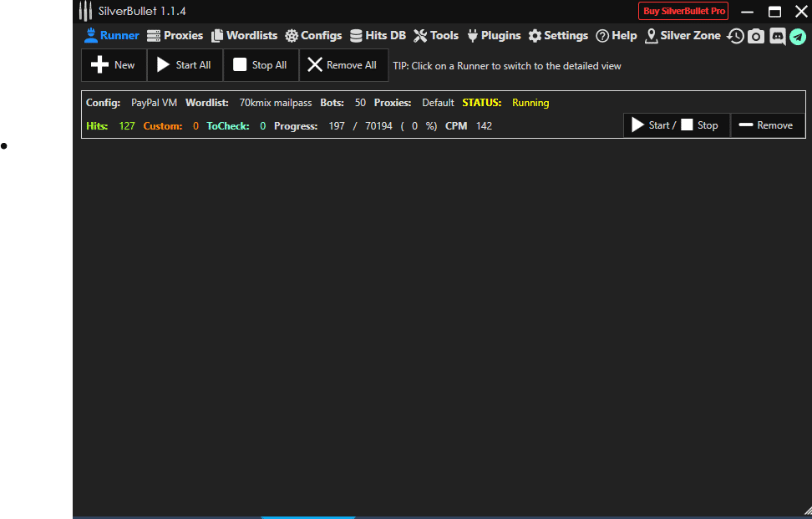The height and width of the screenshot is (519, 812).
Task: Click the "SilverBullet 1.1.4" window title
Action: (142, 11)
